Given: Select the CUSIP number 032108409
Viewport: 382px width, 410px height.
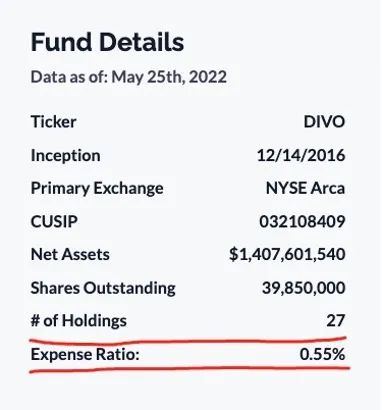Looking at the screenshot, I should click(302, 221).
